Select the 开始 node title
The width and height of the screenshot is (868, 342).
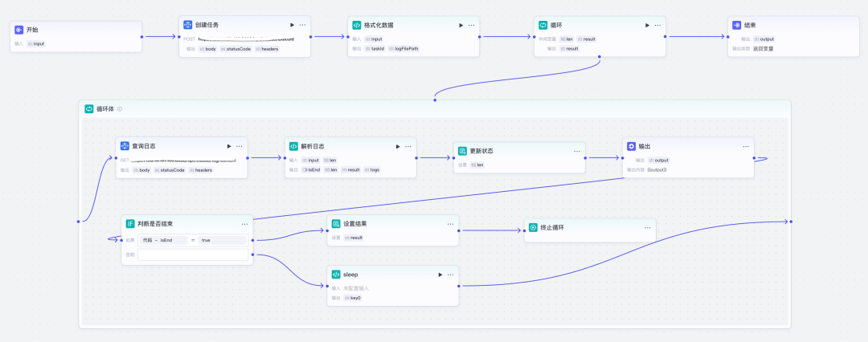[x=32, y=30]
